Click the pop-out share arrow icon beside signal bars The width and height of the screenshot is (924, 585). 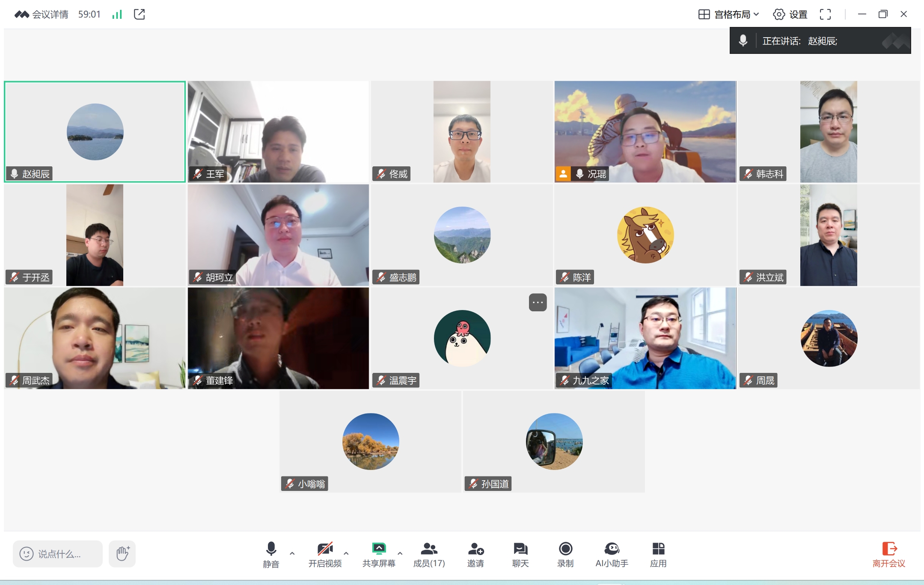pyautogui.click(x=140, y=14)
